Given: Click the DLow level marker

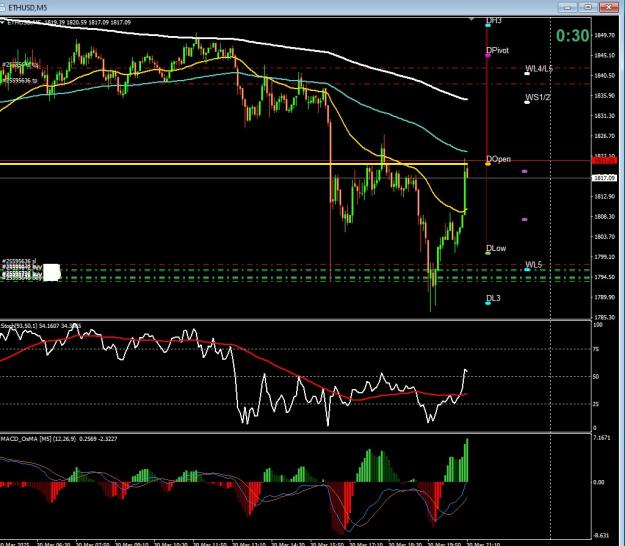Looking at the screenshot, I should [488, 253].
